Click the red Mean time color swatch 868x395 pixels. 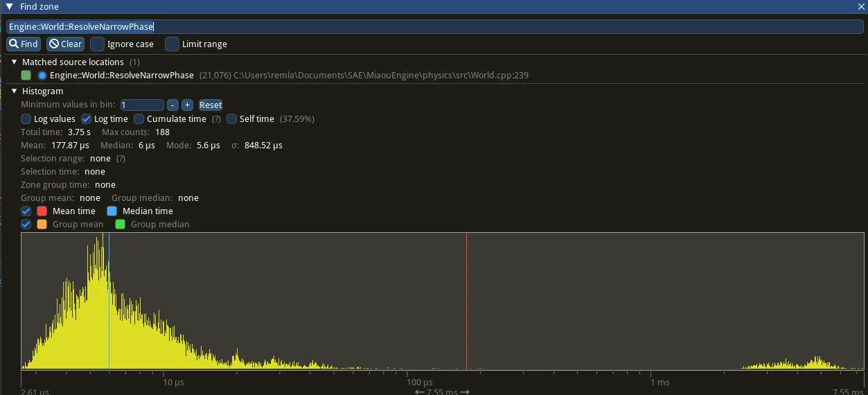(x=42, y=211)
